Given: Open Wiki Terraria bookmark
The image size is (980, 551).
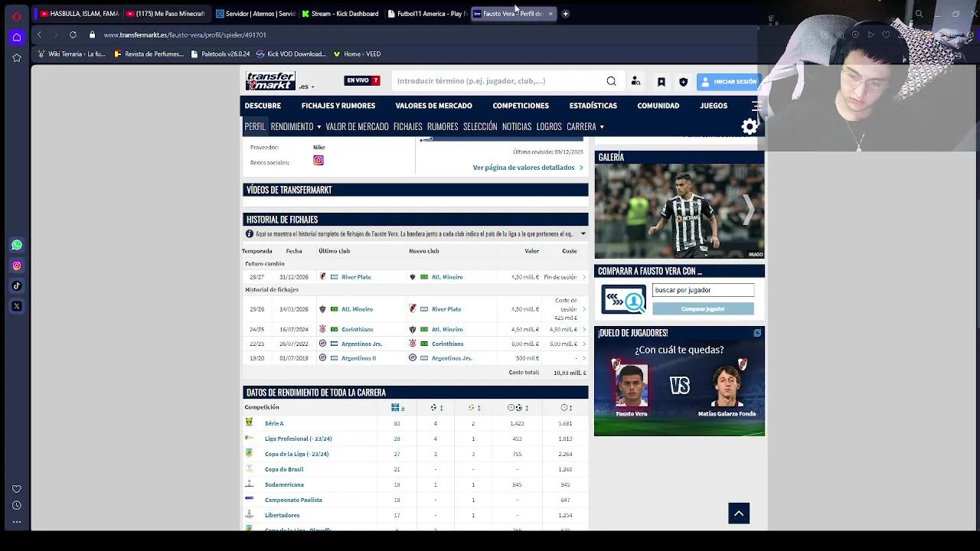Looking at the screenshot, I should coord(70,54).
